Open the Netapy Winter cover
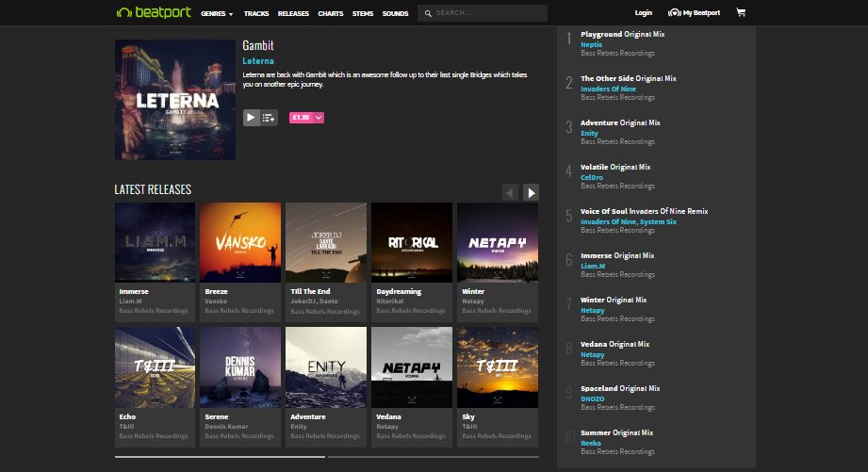 pyautogui.click(x=498, y=242)
